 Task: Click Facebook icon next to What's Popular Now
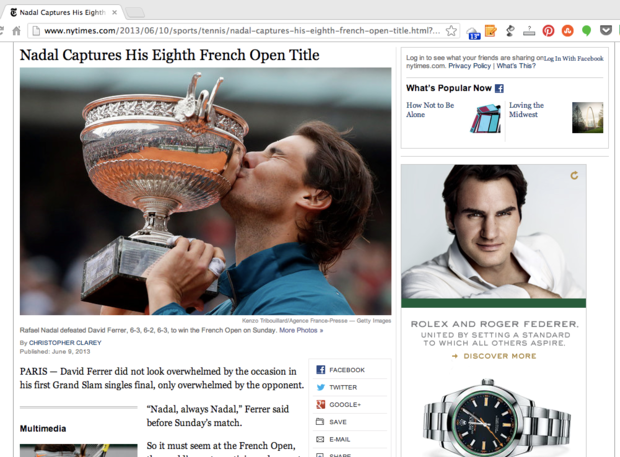tap(499, 88)
